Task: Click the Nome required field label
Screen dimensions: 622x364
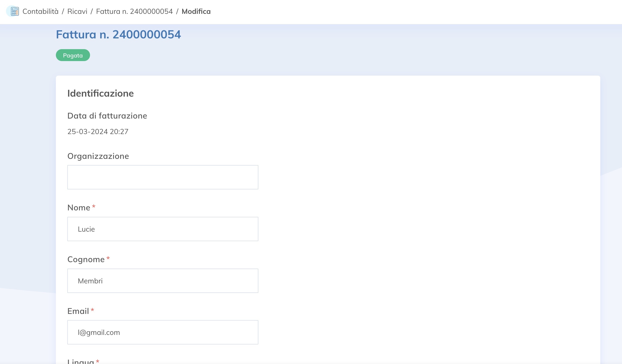Action: (x=79, y=207)
